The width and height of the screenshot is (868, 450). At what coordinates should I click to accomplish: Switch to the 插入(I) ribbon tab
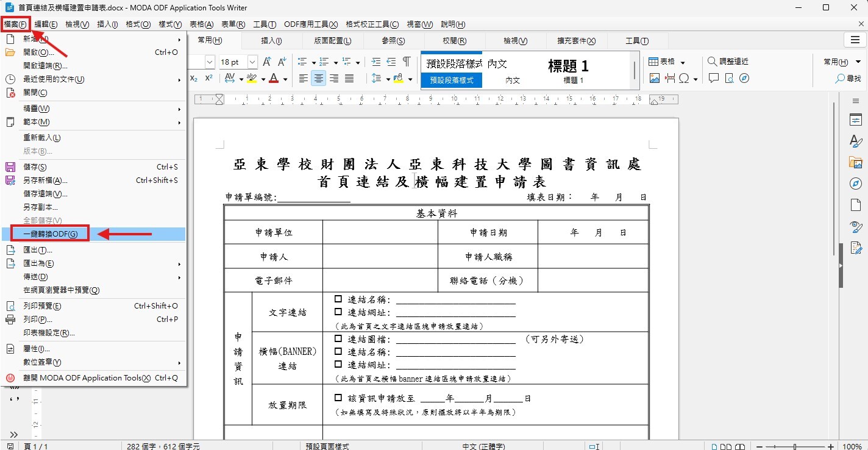coord(271,41)
